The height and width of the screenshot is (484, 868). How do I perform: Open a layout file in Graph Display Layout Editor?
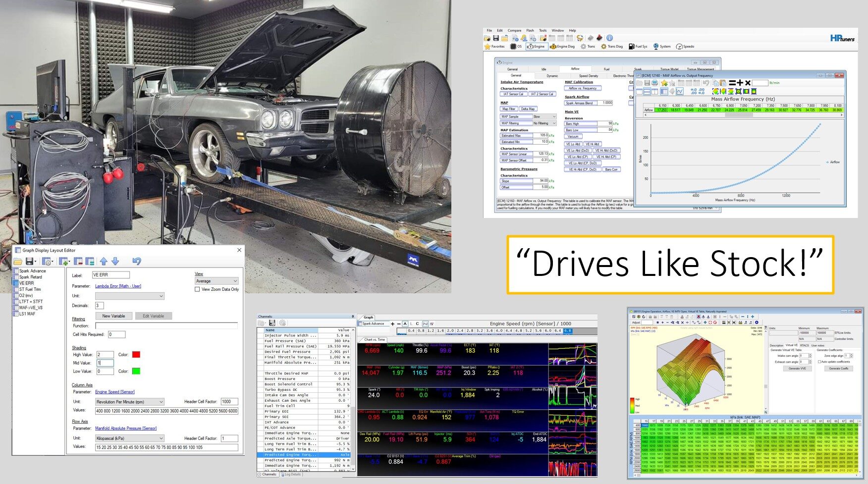[18, 261]
